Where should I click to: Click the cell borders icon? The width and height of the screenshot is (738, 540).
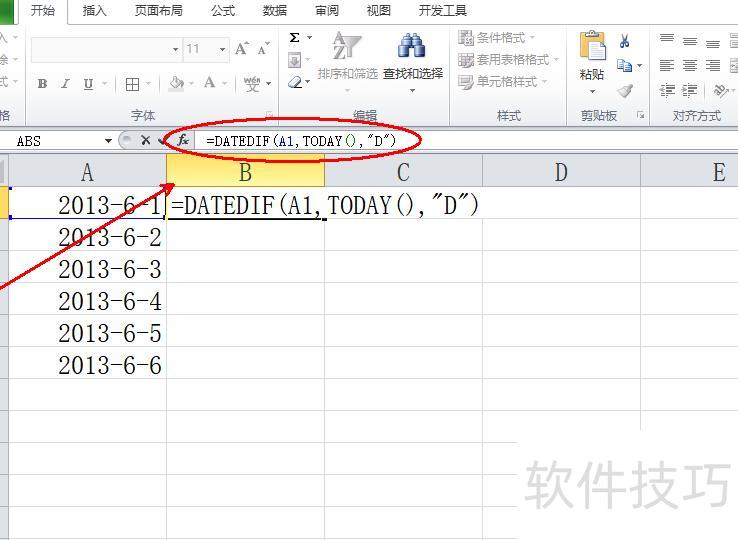132,84
